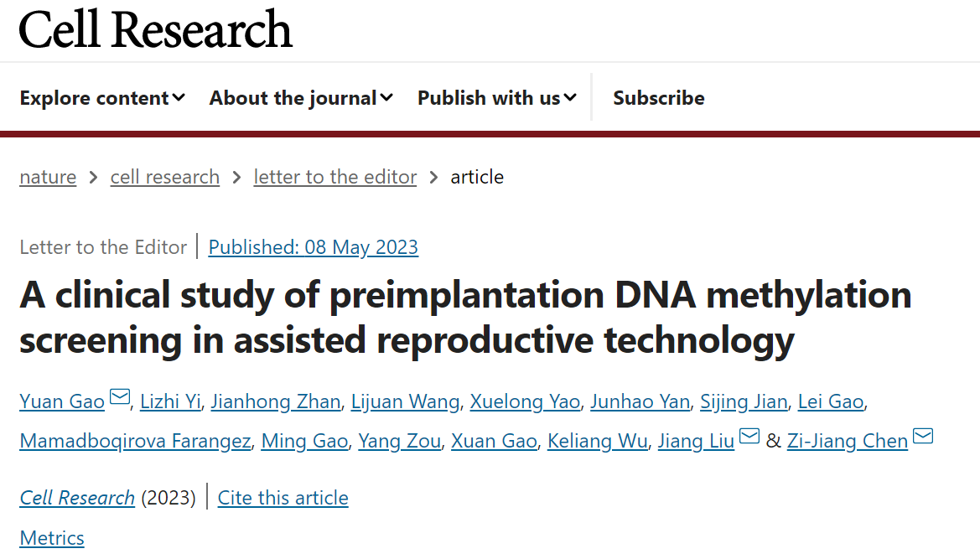
Task: Expand the Publish with us dropdown
Action: [x=497, y=98]
